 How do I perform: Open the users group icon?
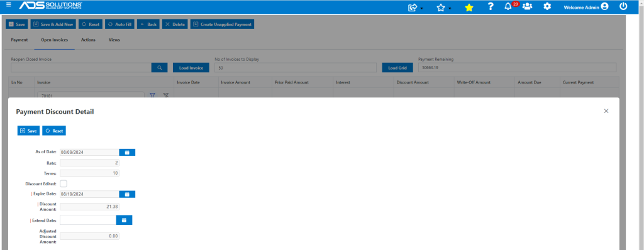[527, 6]
